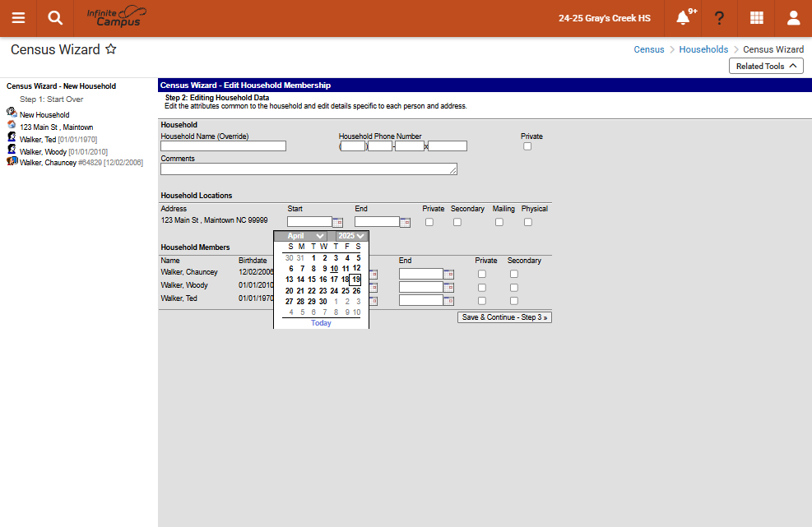
Task: Pick April 15 in the calendar
Action: pyautogui.click(x=312, y=280)
